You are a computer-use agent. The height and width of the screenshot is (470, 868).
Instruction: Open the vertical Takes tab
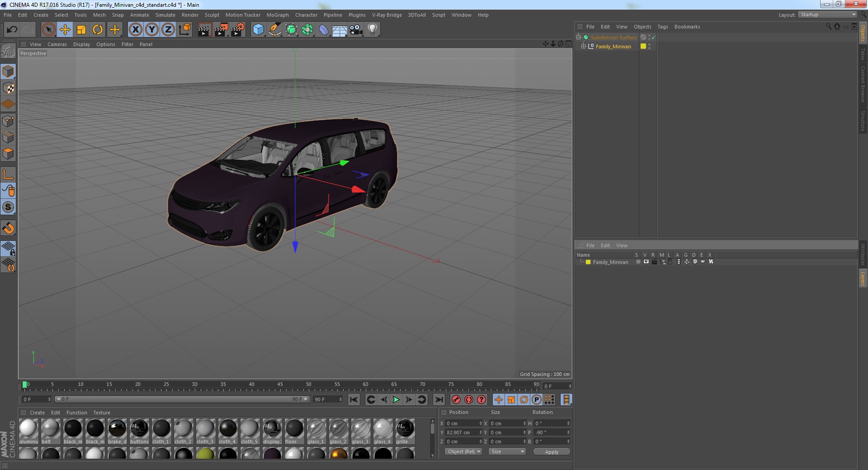pos(863,54)
